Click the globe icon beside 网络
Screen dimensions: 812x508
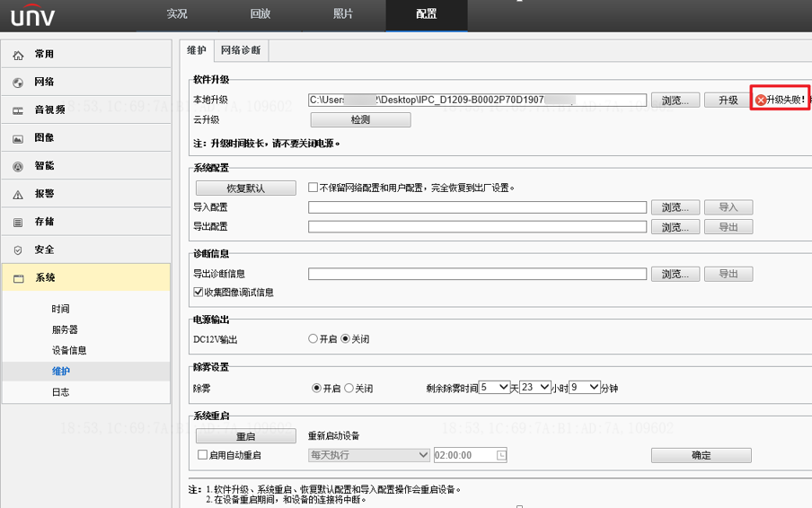[18, 83]
